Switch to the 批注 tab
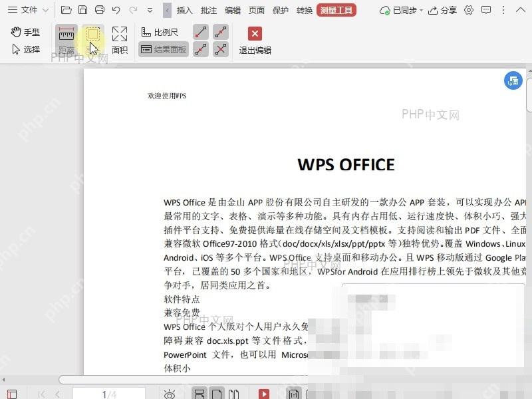Viewport: 532px width, 399px height. coord(209,11)
